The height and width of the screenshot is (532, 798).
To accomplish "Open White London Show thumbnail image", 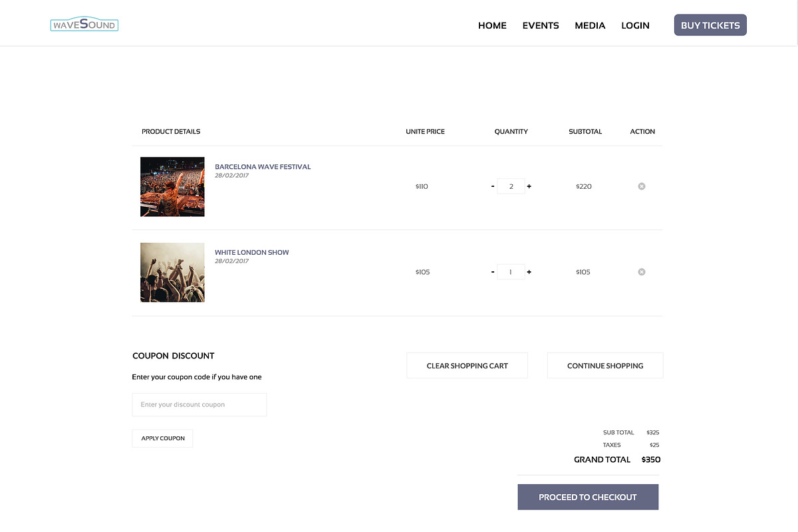I will (172, 273).
